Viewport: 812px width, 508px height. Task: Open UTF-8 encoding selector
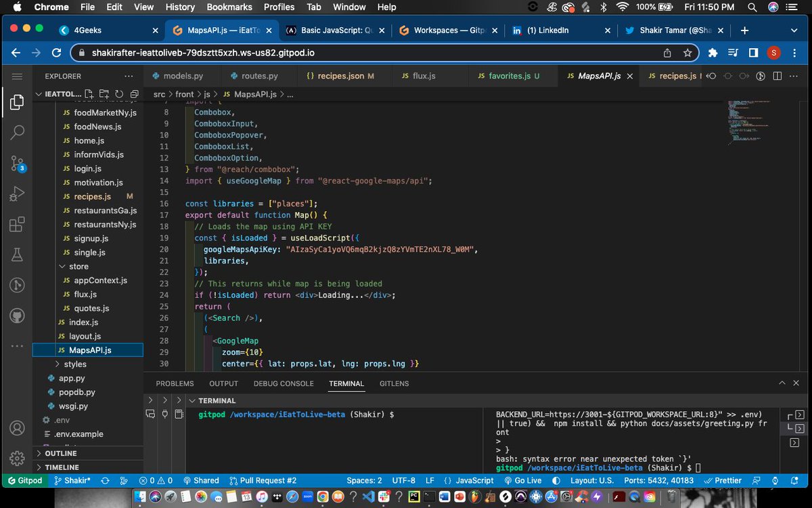click(x=403, y=480)
